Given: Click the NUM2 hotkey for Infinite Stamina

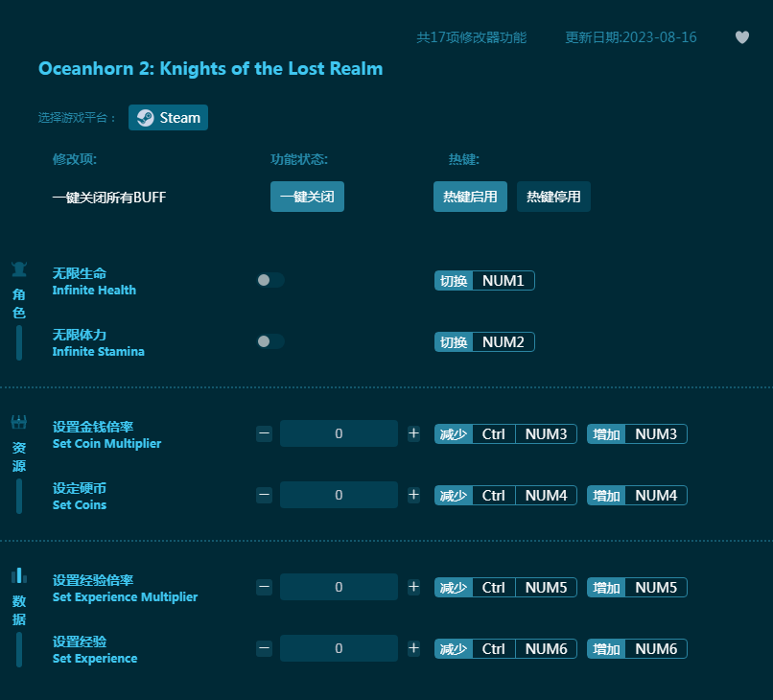Looking at the screenshot, I should click(x=484, y=342).
